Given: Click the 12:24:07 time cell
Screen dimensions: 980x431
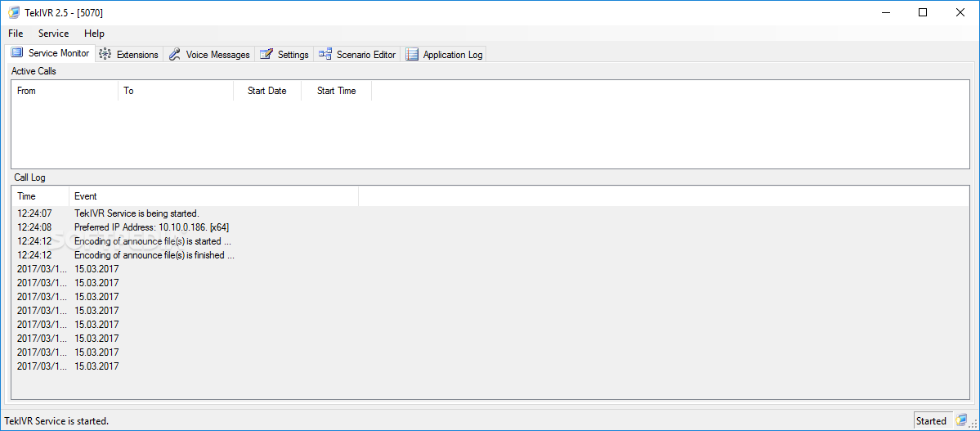Looking at the screenshot, I should tap(34, 213).
